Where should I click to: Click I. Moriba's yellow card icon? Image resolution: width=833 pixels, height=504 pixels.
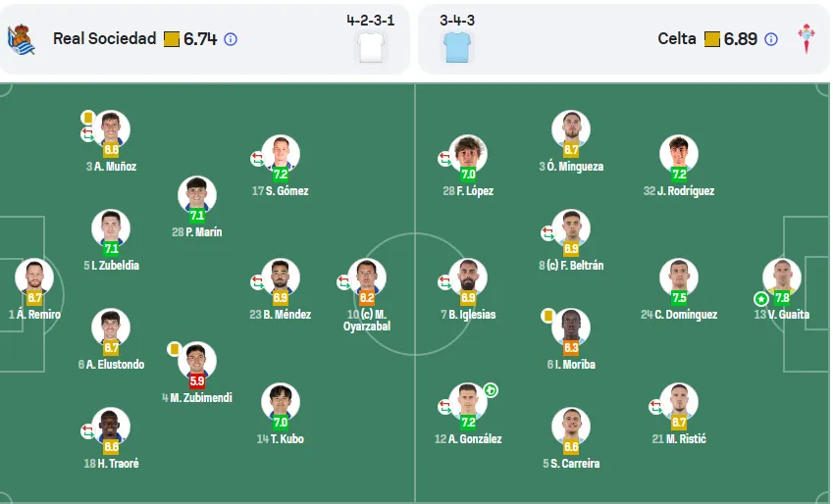pyautogui.click(x=547, y=316)
